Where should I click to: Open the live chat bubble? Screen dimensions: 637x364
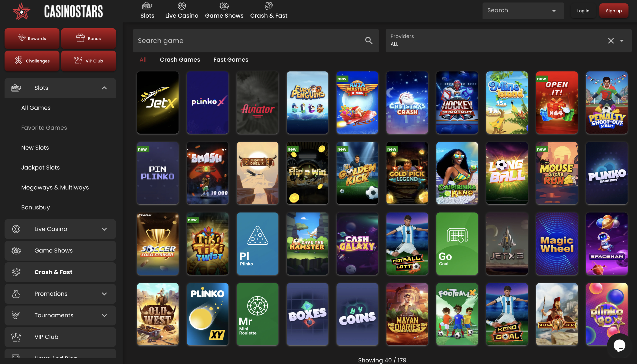[x=619, y=346]
